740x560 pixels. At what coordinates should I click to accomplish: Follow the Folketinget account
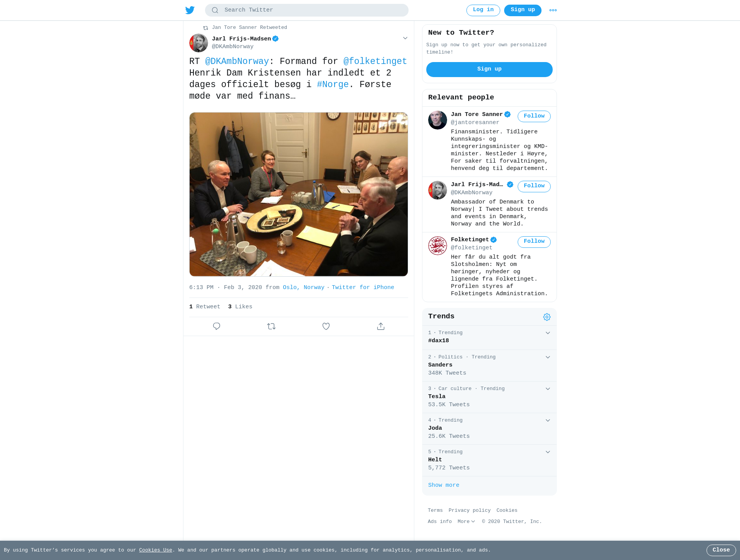point(534,242)
